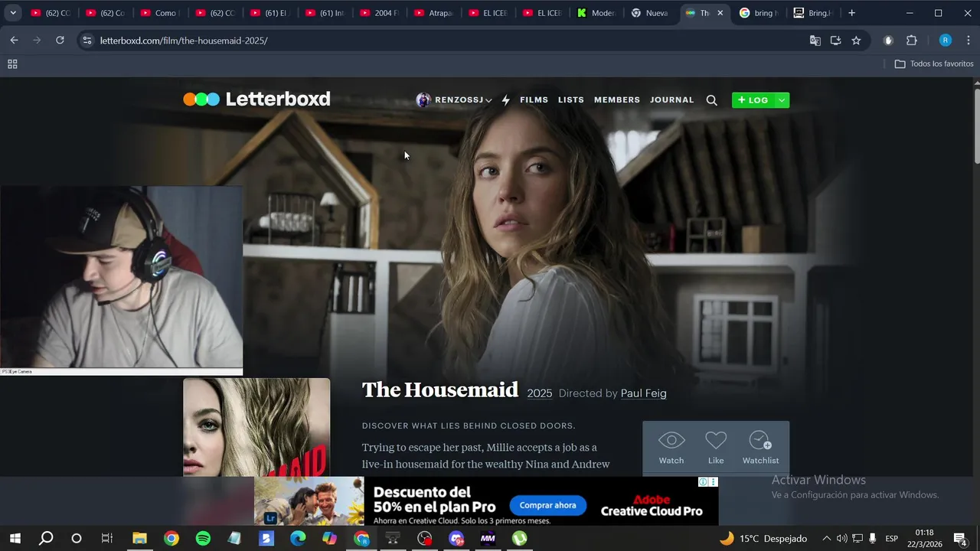Open a new browser tab
The height and width of the screenshot is (551, 980).
point(851,13)
